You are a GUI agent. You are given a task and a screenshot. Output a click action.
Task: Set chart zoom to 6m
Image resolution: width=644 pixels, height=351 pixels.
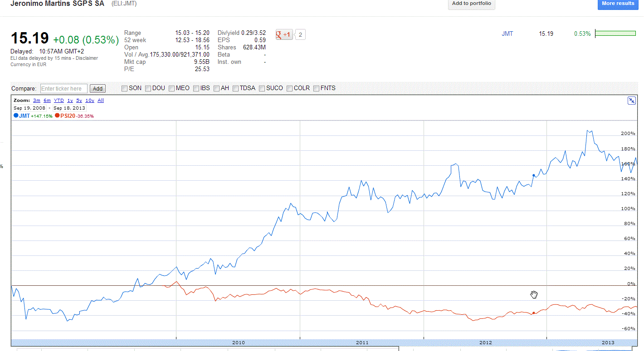[x=47, y=101]
